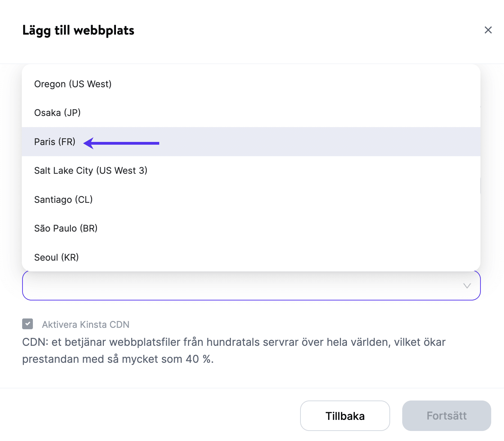Select Oregon (US West) from the list
The height and width of the screenshot is (441, 504).
[x=73, y=84]
